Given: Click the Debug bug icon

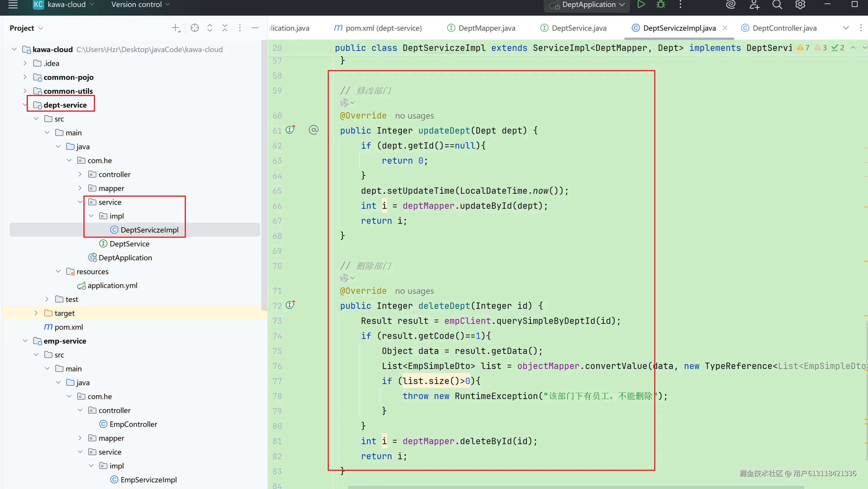Looking at the screenshot, I should coord(660,4).
